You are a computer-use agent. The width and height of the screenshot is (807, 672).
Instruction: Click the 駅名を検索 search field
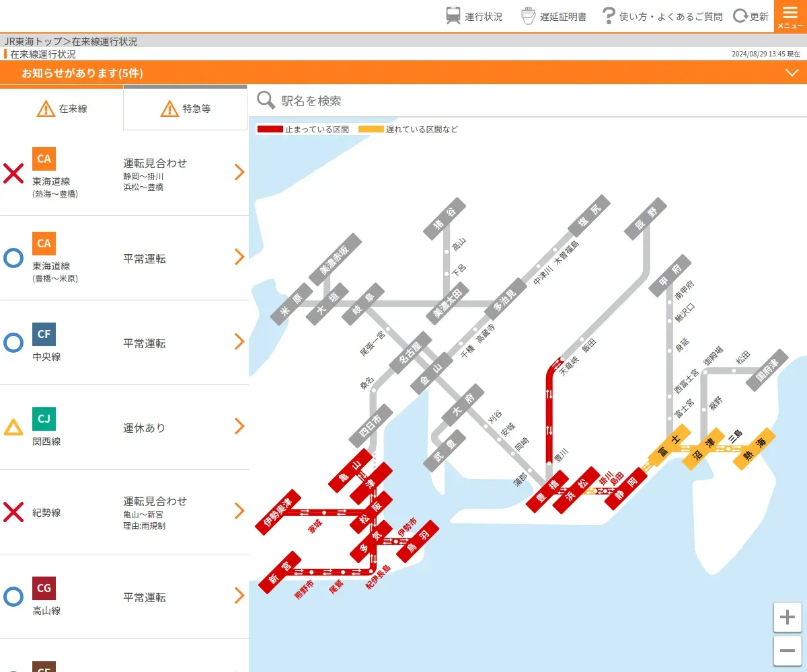(528, 101)
